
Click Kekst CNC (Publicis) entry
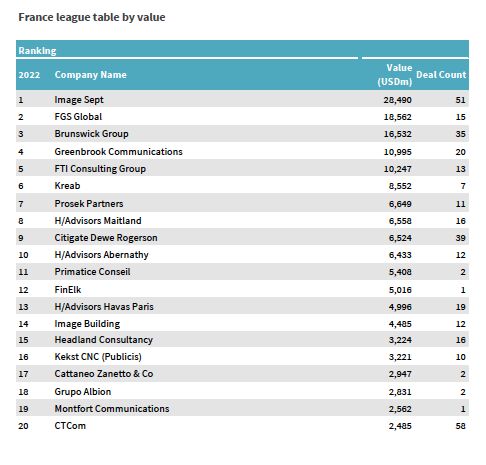(98, 357)
